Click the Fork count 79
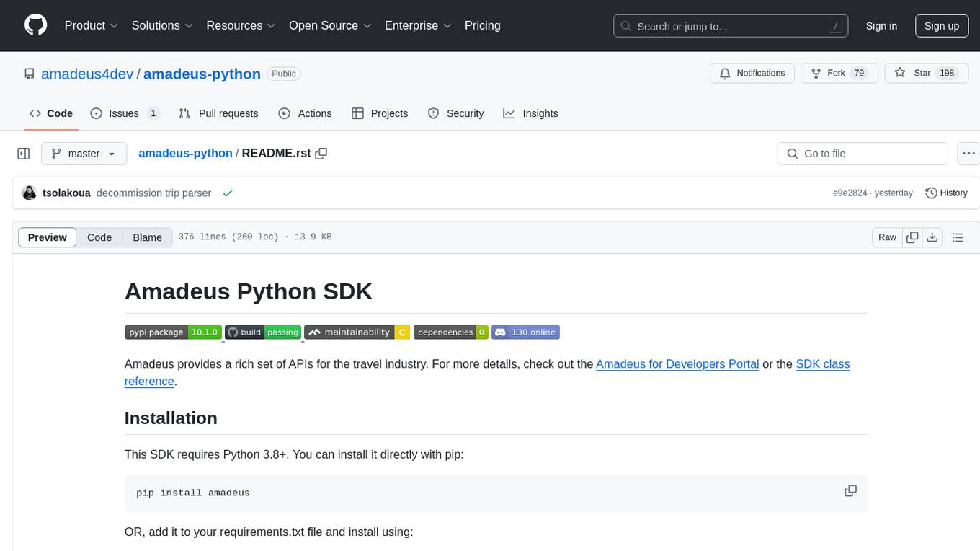The image size is (980, 551). [858, 73]
